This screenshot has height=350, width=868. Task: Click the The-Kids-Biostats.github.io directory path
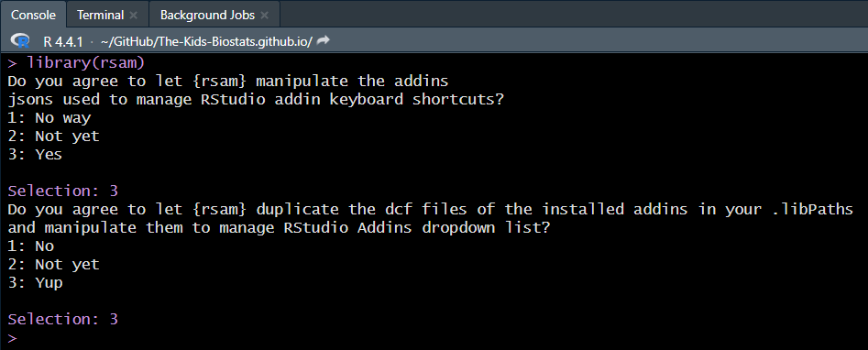pos(206,41)
